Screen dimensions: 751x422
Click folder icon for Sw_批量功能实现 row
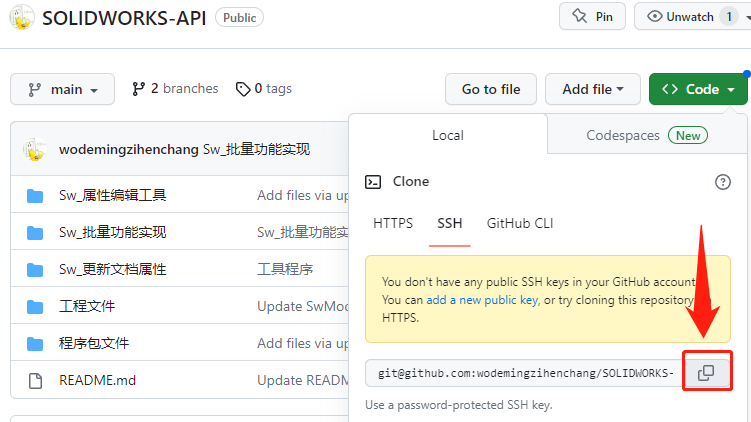(35, 232)
